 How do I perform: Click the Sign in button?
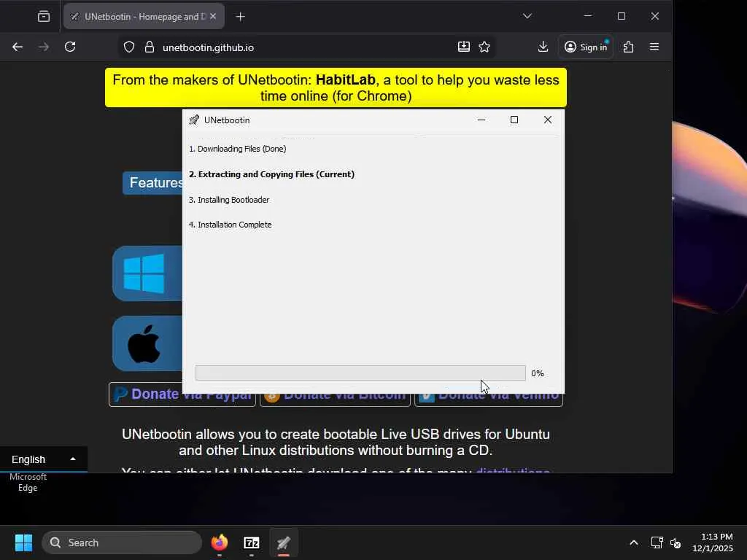[586, 47]
